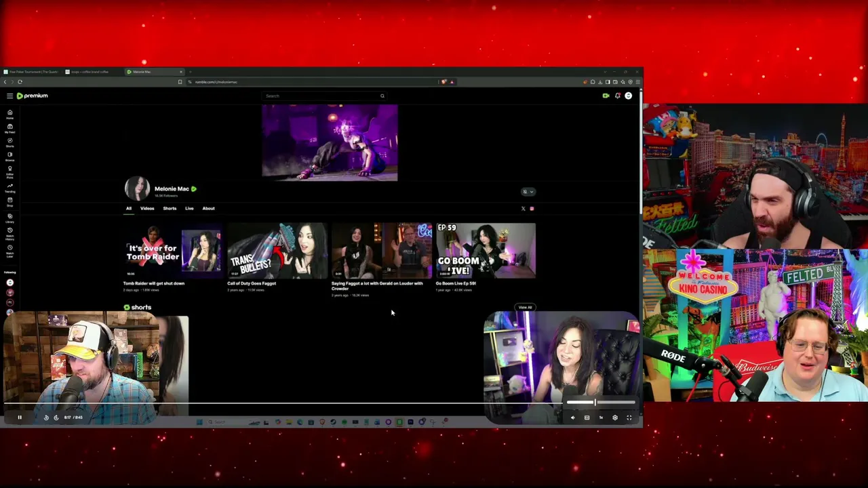Enter fullscreen in the video player
The width and height of the screenshot is (868, 488).
click(x=629, y=418)
